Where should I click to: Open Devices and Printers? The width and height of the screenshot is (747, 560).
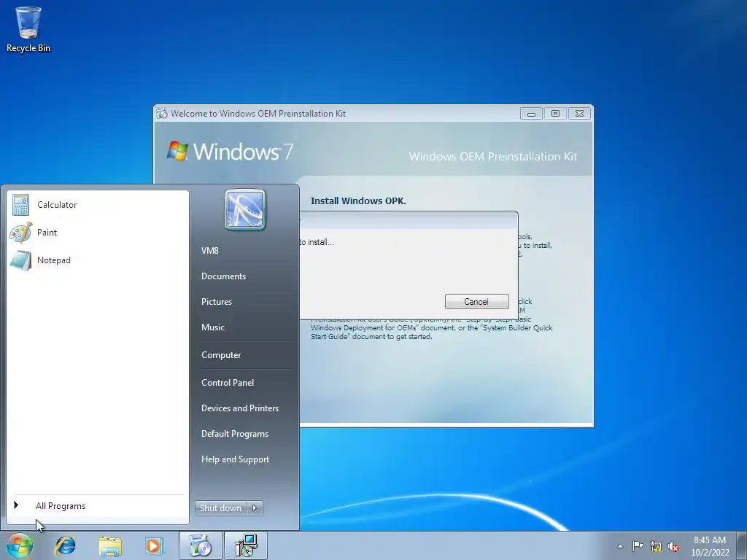click(239, 408)
